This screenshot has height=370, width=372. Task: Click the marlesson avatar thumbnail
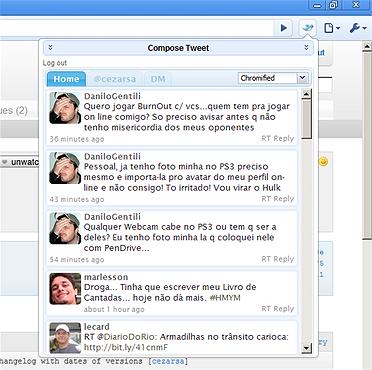[65, 289]
